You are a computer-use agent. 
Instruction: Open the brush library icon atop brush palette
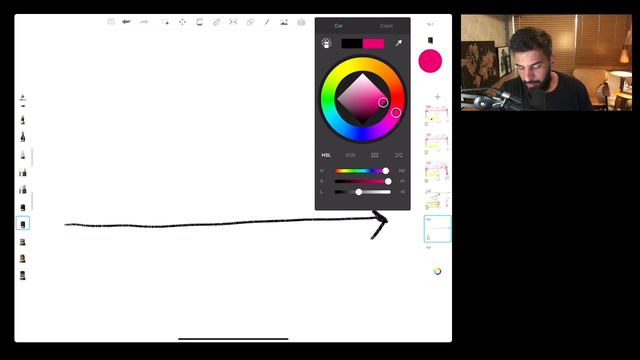[x=23, y=99]
